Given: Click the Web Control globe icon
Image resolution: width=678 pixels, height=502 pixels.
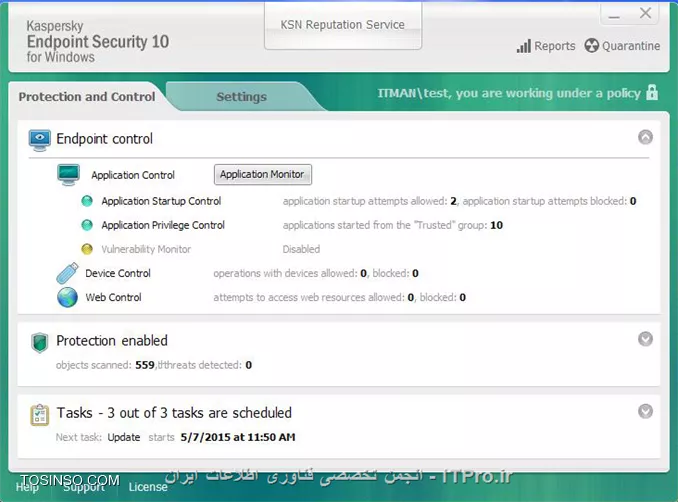Looking at the screenshot, I should [x=67, y=297].
